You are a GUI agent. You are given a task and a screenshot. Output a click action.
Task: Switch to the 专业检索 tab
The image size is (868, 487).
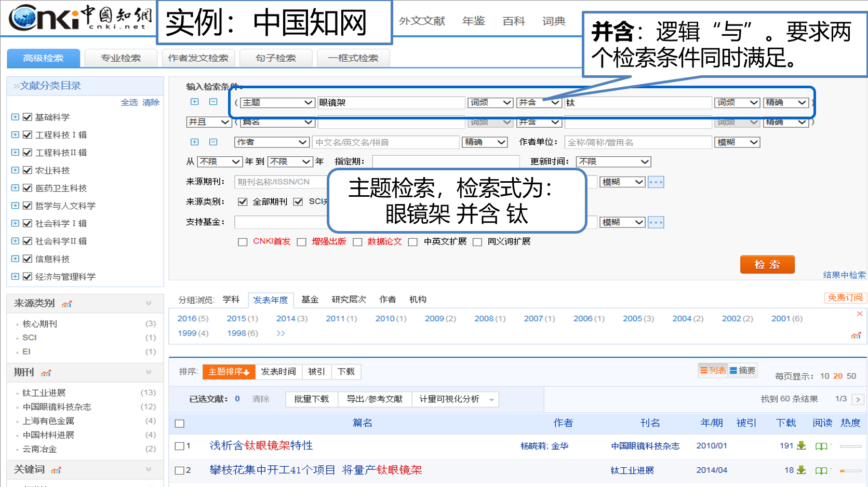(121, 58)
